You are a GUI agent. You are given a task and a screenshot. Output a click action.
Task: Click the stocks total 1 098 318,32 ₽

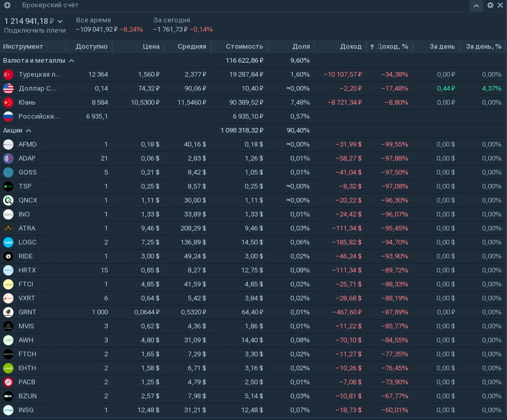[x=242, y=131]
